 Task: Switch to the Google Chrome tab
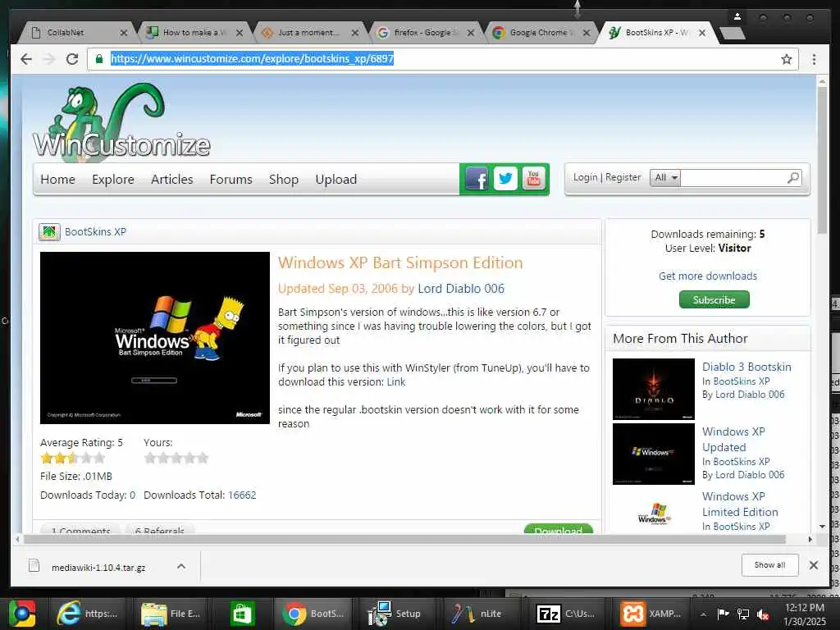tap(541, 33)
